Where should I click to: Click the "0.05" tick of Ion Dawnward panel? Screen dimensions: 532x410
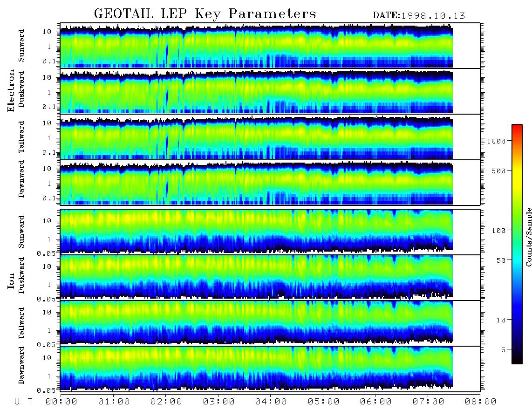coord(47,390)
